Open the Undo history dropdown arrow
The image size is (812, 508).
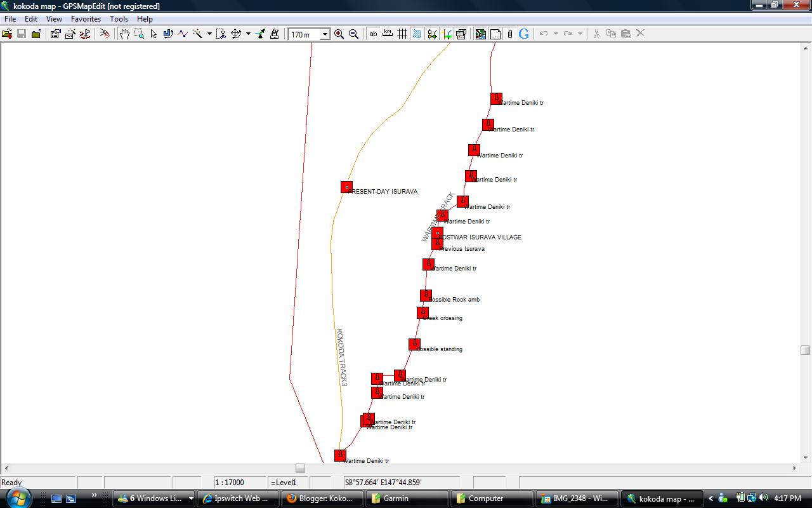click(x=556, y=34)
